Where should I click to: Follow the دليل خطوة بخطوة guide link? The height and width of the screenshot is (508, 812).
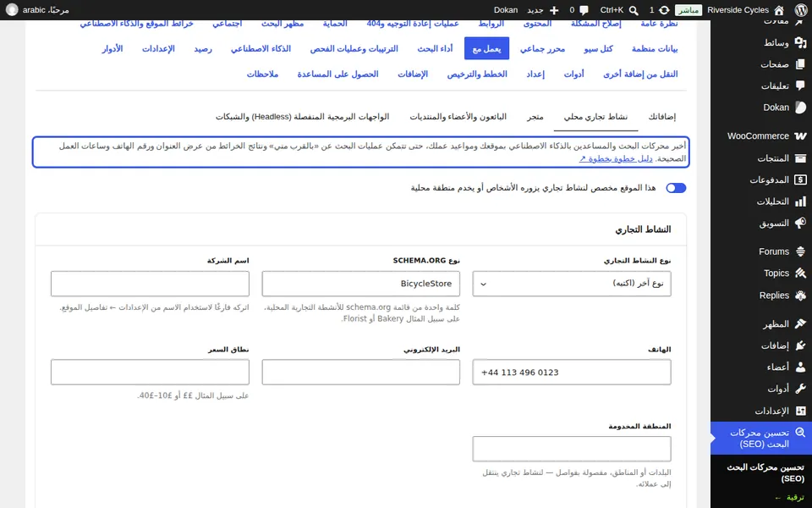[x=616, y=158]
